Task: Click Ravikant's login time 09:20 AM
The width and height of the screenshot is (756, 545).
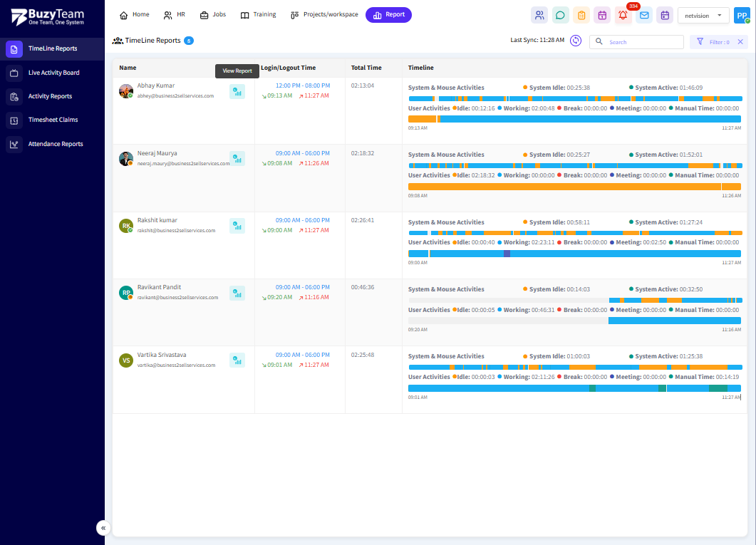Action: [277, 297]
